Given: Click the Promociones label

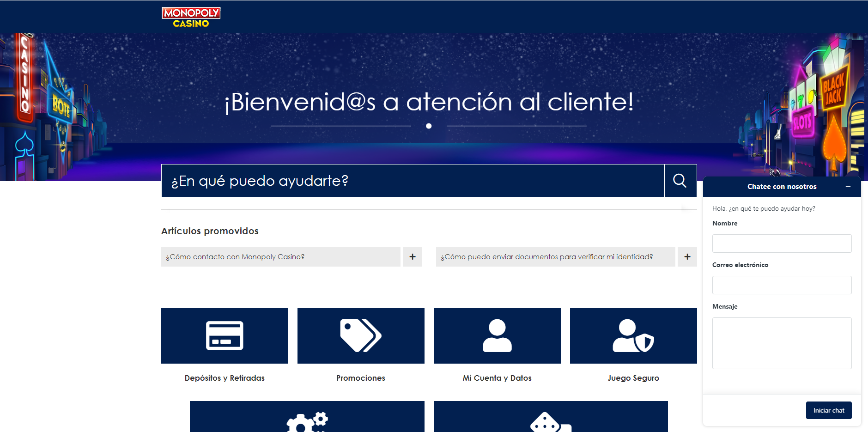Looking at the screenshot, I should coord(361,378).
